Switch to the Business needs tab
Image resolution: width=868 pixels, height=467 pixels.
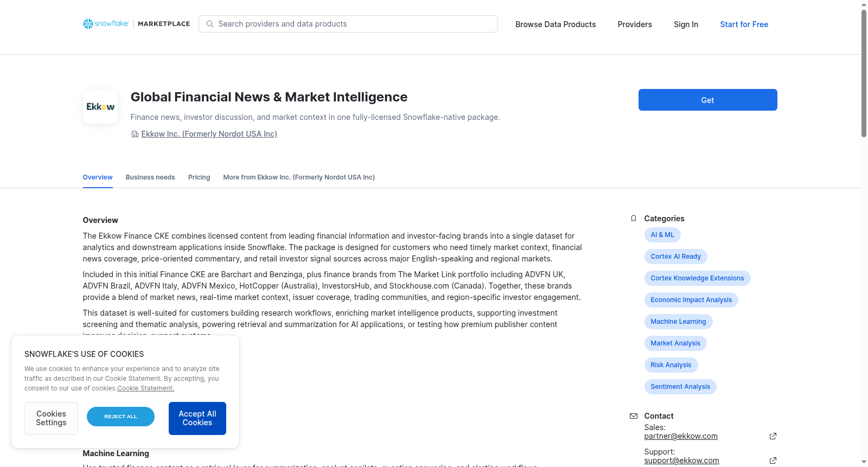tap(150, 177)
